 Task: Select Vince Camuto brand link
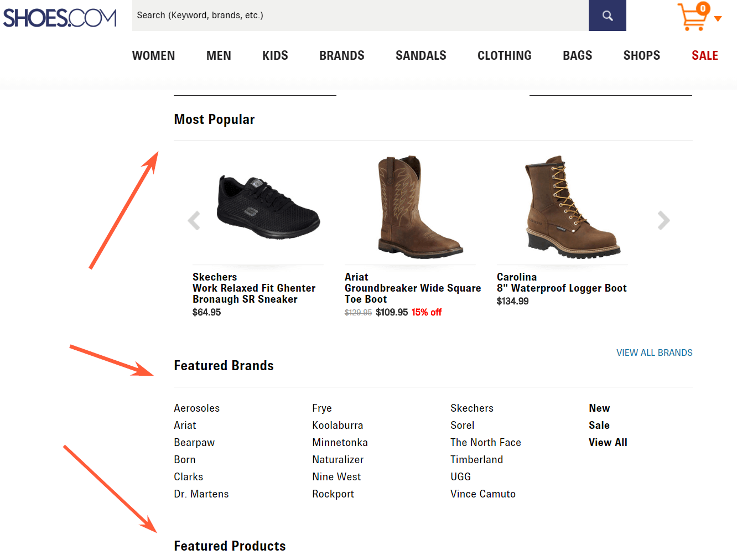coord(483,494)
